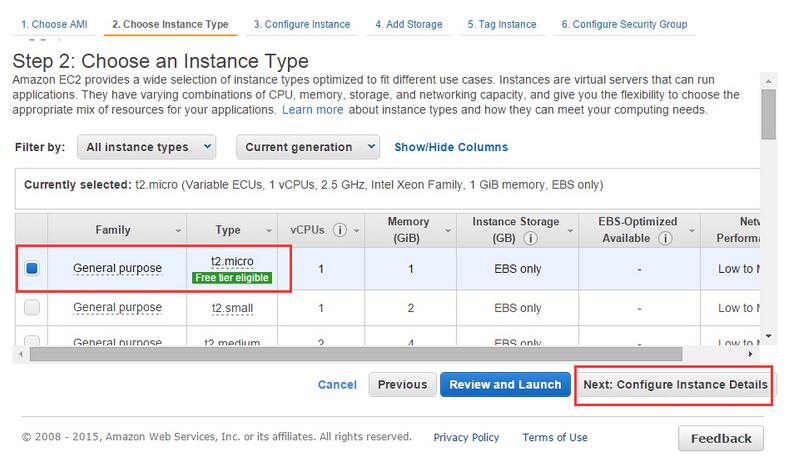
Task: Click memory value 2 in the t2.small row
Action: pyautogui.click(x=411, y=308)
